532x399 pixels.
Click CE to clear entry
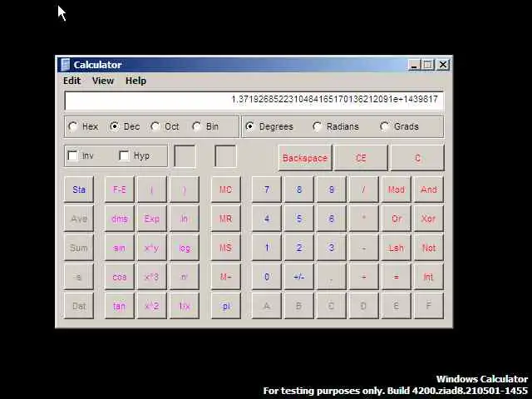click(361, 158)
